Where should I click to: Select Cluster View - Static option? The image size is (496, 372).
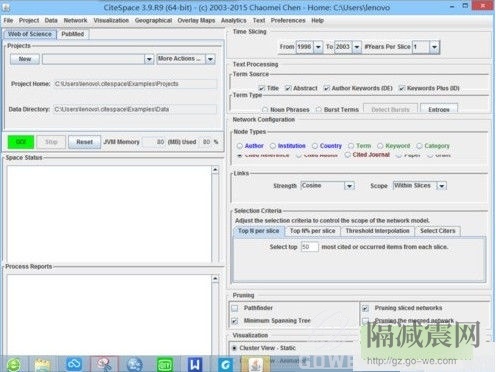pyautogui.click(x=235, y=348)
